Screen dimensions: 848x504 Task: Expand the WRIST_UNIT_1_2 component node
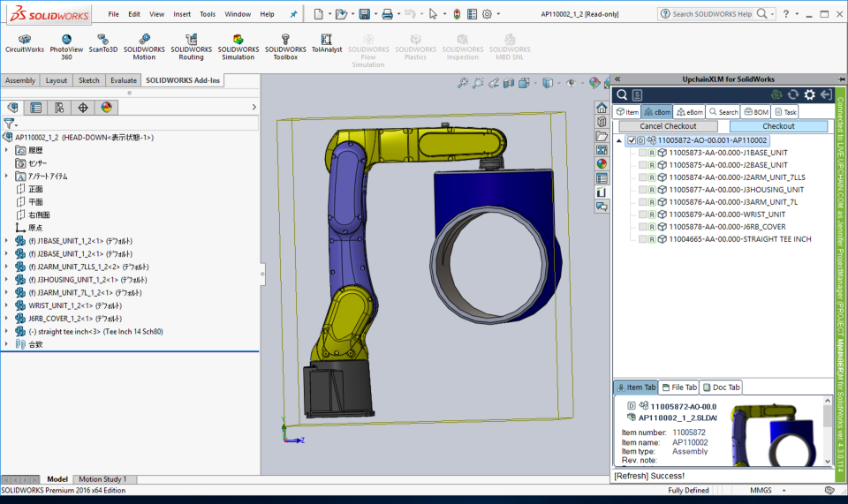click(7, 305)
